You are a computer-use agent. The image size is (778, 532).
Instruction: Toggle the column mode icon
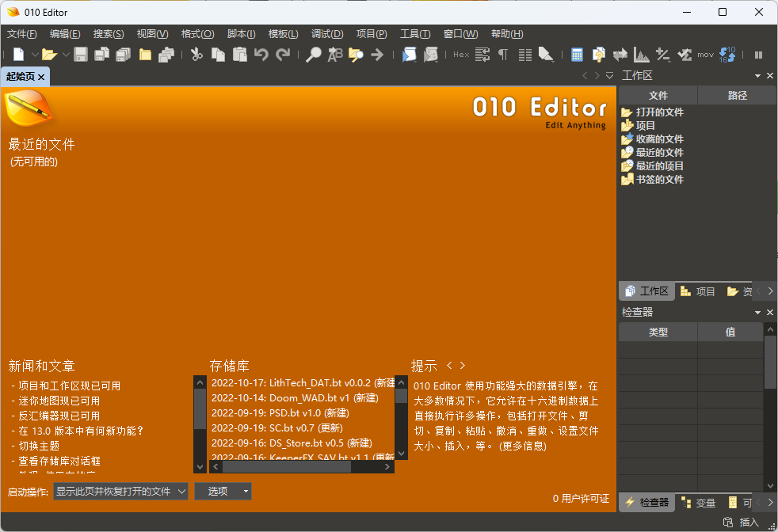coord(525,55)
